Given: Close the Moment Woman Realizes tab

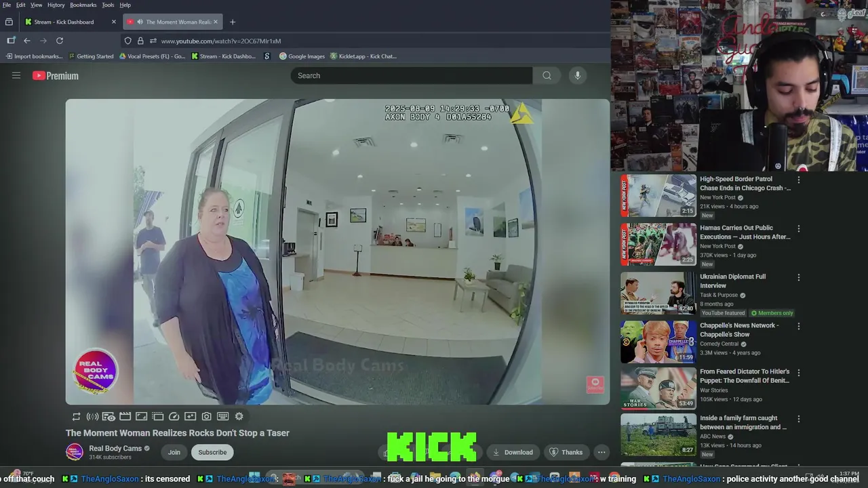Looking at the screenshot, I should point(216,22).
